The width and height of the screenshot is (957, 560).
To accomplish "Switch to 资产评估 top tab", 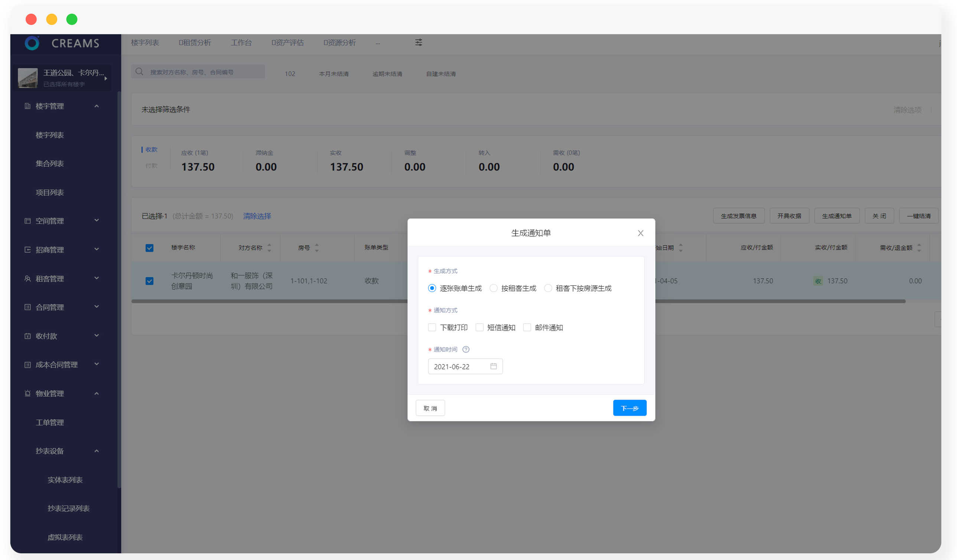I will 287,43.
